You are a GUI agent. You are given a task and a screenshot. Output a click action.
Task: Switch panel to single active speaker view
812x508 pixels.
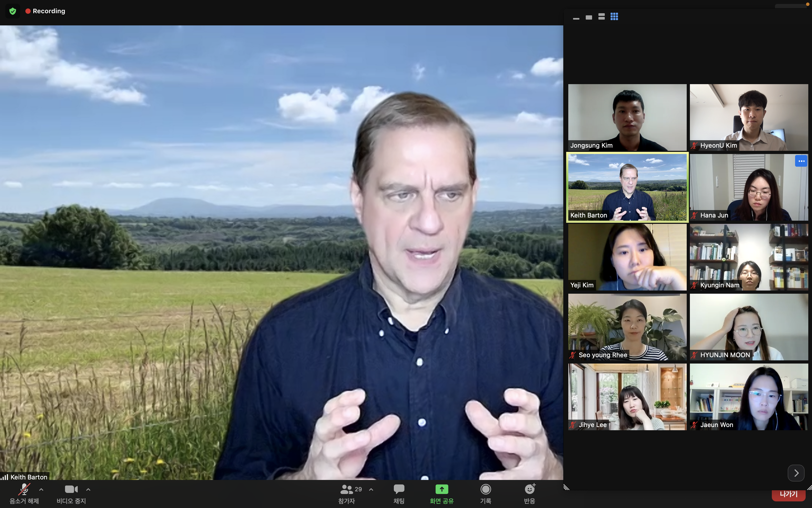589,17
